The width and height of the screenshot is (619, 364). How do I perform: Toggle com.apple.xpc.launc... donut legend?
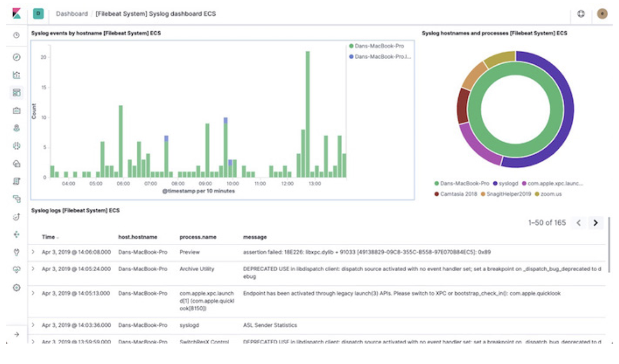point(552,183)
